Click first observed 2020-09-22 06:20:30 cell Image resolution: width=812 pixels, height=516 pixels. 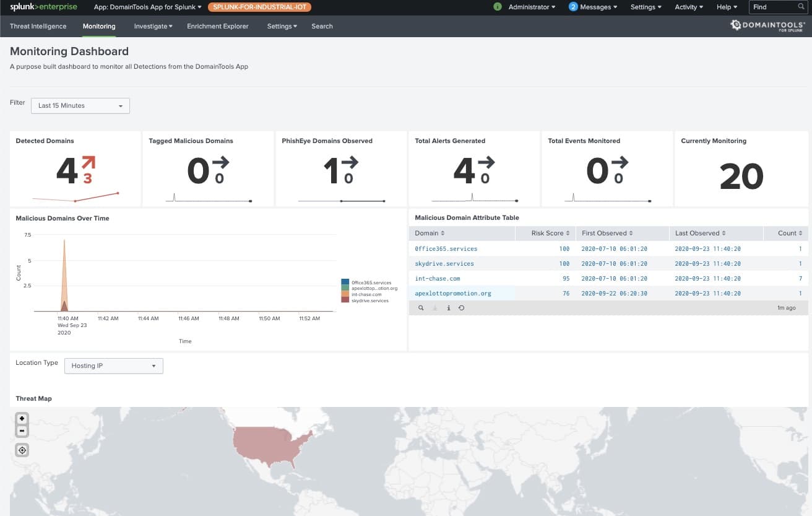614,293
